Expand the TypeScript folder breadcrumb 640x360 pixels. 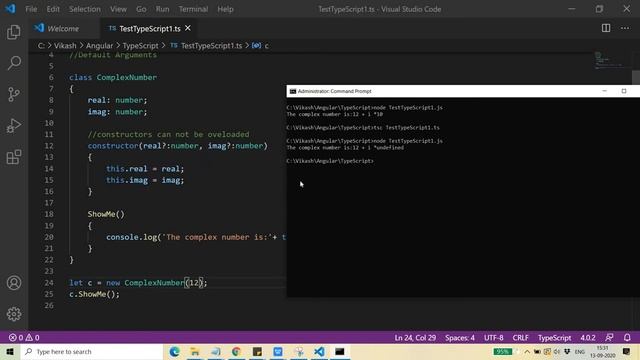click(140, 46)
